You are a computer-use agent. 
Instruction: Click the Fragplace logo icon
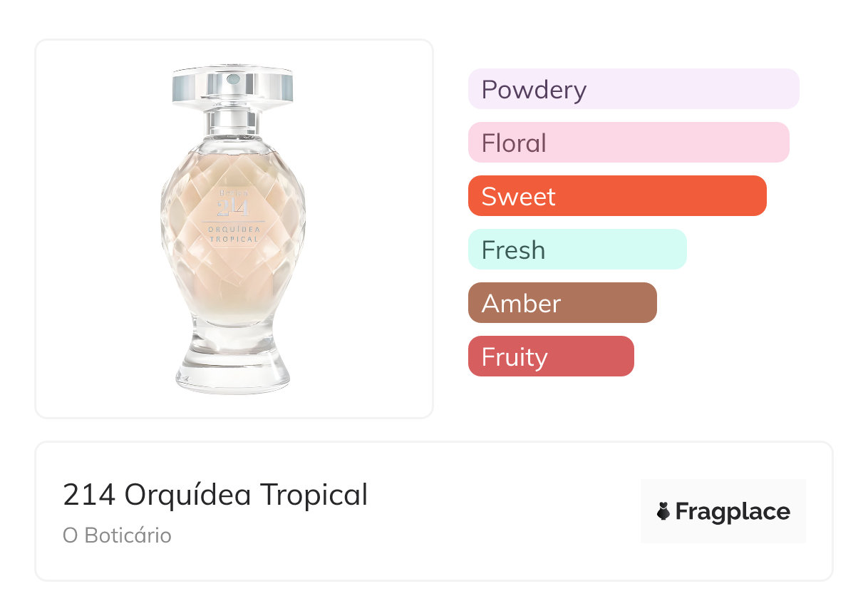663,511
